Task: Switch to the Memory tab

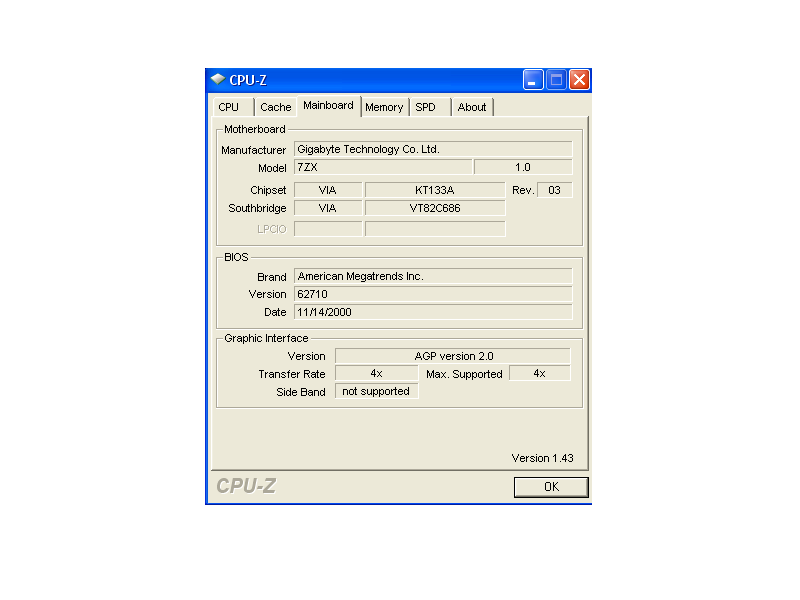Action: point(384,107)
